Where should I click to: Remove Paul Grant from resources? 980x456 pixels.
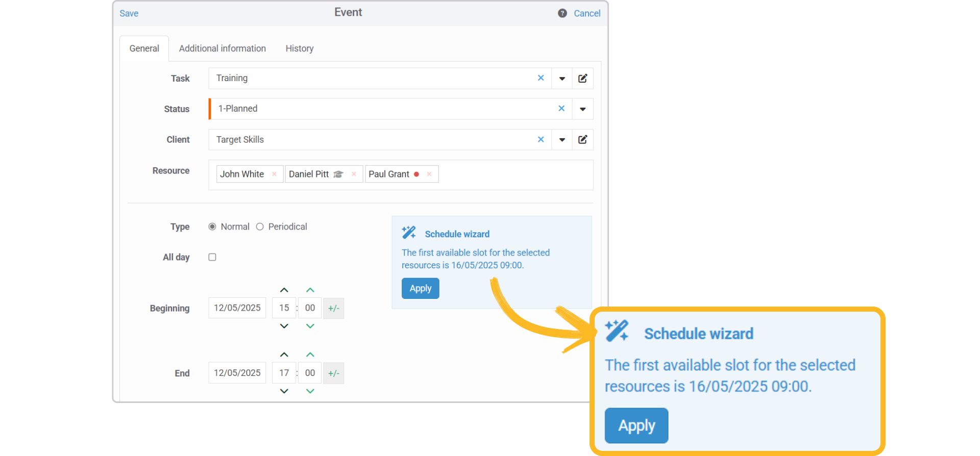pyautogui.click(x=429, y=174)
